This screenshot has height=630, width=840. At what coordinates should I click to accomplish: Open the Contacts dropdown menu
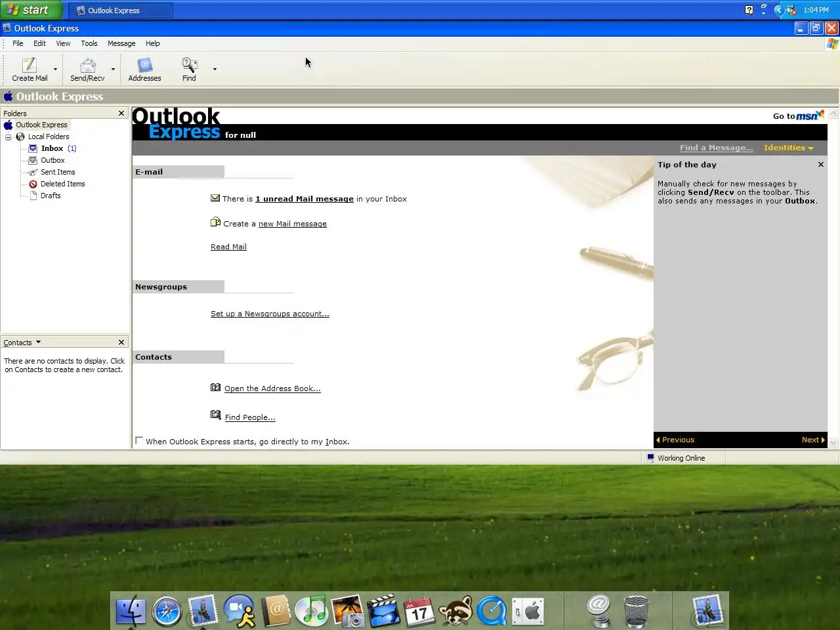tap(22, 343)
